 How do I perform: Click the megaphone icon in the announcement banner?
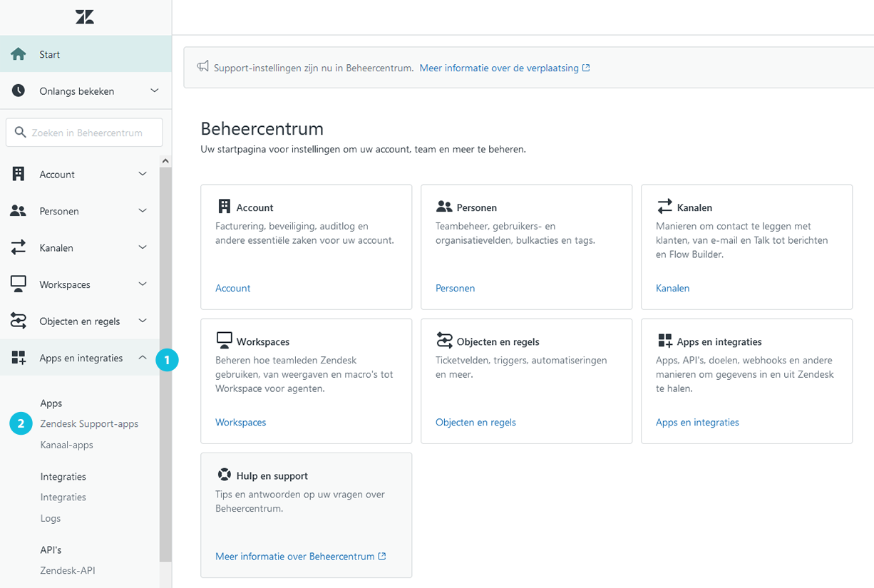coord(203,67)
